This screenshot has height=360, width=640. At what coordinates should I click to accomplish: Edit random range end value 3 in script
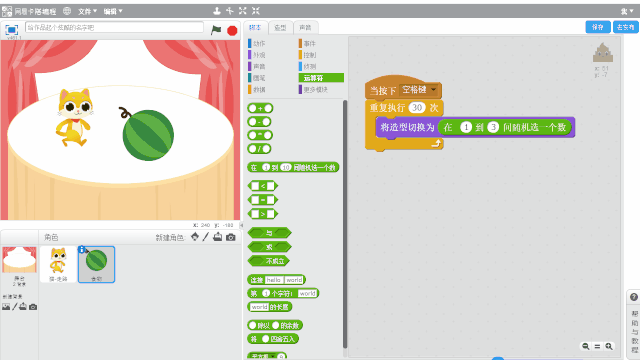pos(493,127)
